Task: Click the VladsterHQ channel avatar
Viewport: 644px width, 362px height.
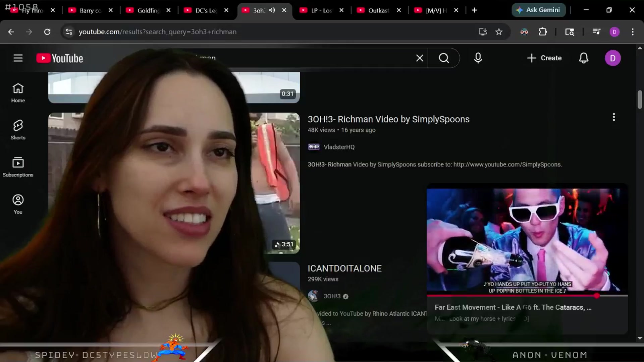Action: [x=314, y=147]
